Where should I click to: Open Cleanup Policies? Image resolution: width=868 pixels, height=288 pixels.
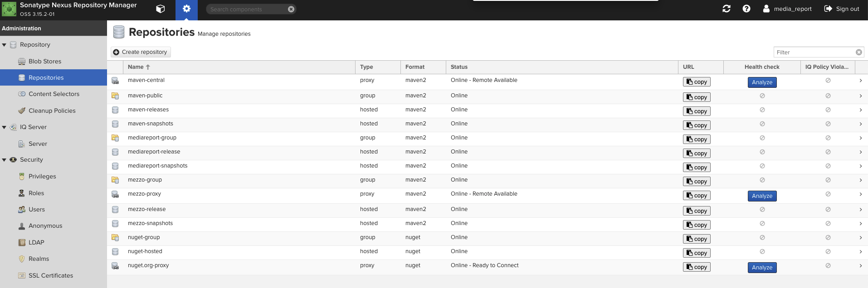52,110
